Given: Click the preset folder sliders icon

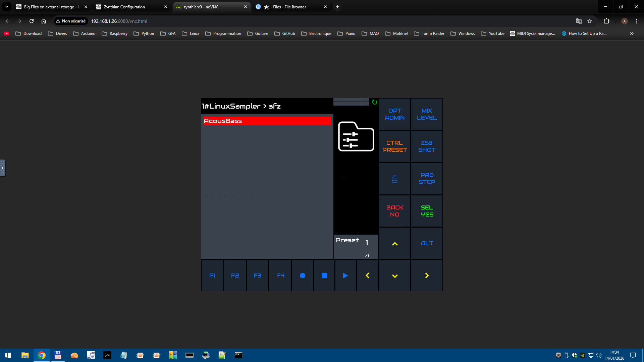Looking at the screenshot, I should click(356, 136).
